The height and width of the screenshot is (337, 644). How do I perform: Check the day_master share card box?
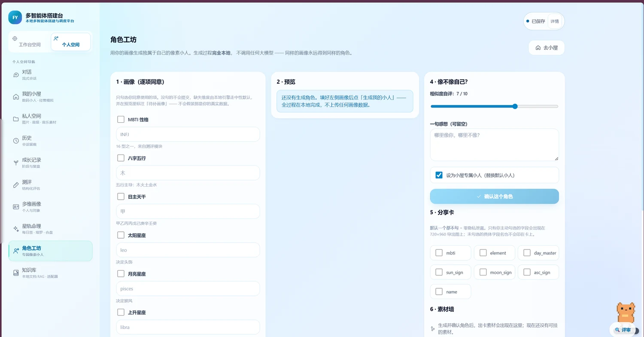point(527,253)
